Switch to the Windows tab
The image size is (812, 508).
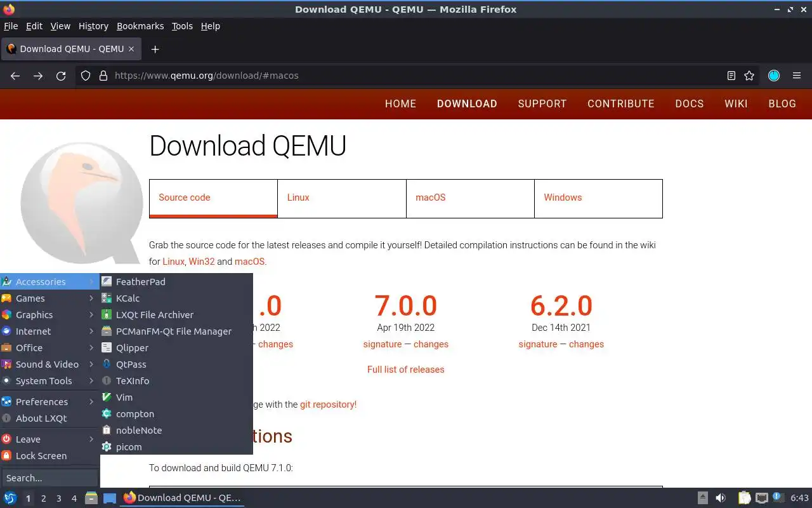point(598,198)
